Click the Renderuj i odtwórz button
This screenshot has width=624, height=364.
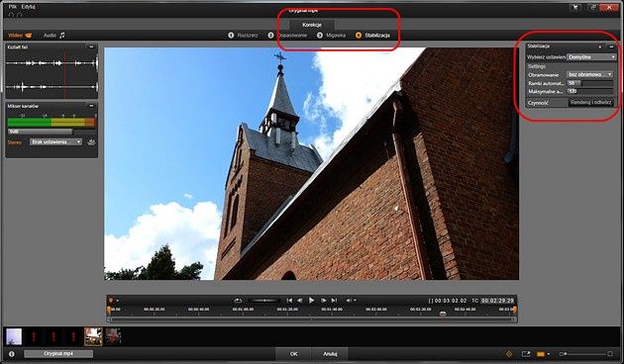[x=590, y=103]
